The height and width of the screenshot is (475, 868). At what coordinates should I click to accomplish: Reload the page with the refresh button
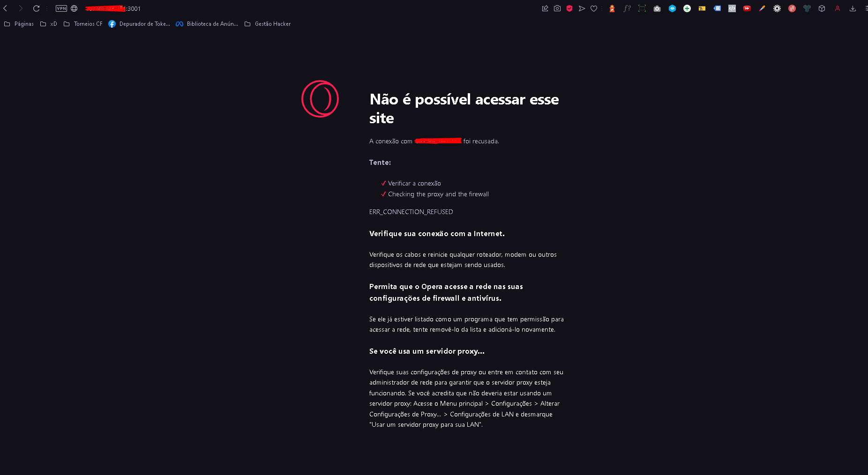pos(36,8)
